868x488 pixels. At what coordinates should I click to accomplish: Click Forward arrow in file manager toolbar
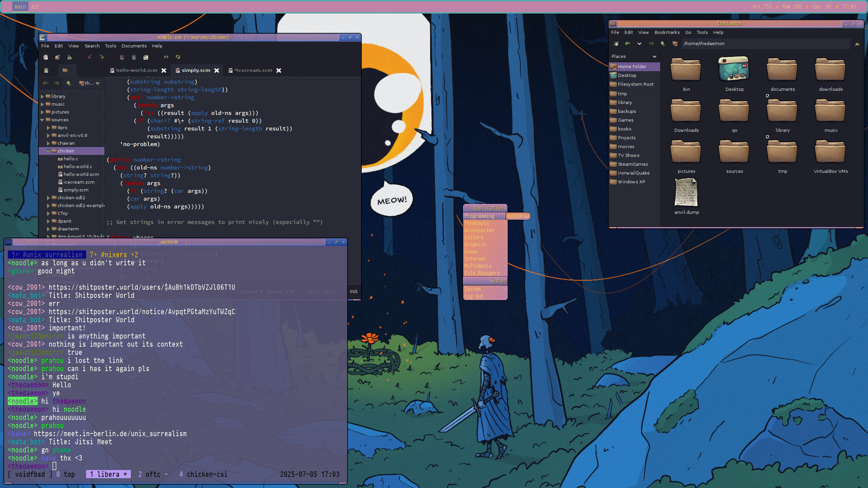pos(651,43)
